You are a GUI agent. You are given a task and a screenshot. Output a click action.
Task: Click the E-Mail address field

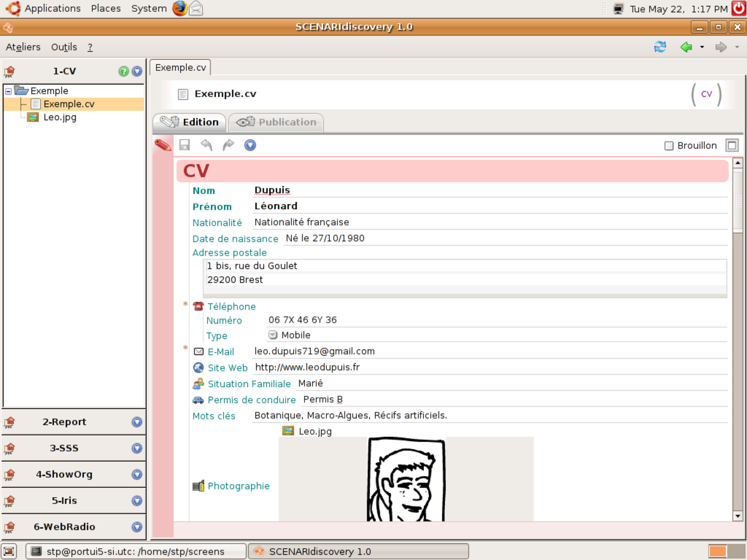click(x=490, y=351)
